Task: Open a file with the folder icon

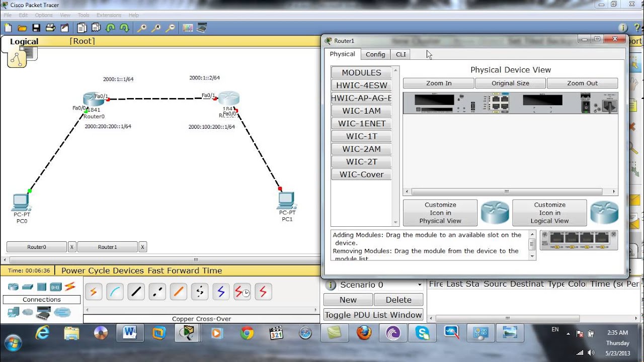Action: pos(22,28)
